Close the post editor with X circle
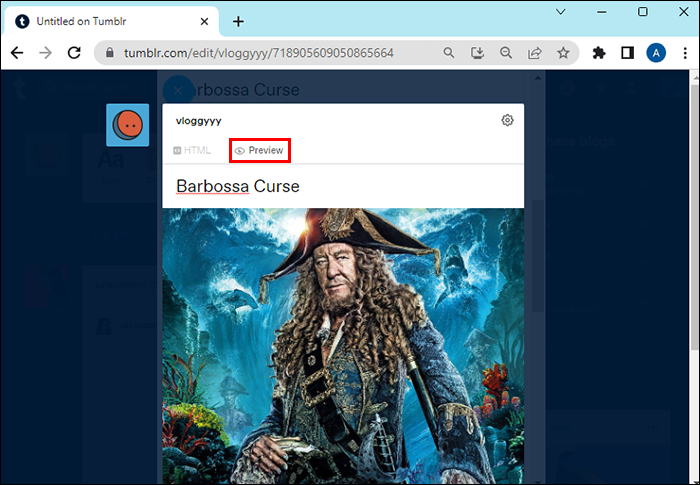 pyautogui.click(x=178, y=91)
